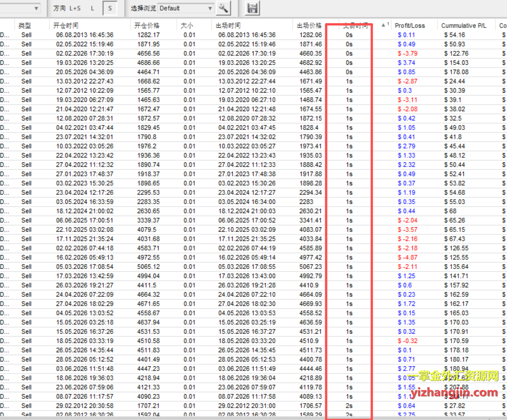This screenshot has height=420, width=507.
Task: Select exit time 17.03.2026 13:43:00 cell
Action: [x=247, y=276]
